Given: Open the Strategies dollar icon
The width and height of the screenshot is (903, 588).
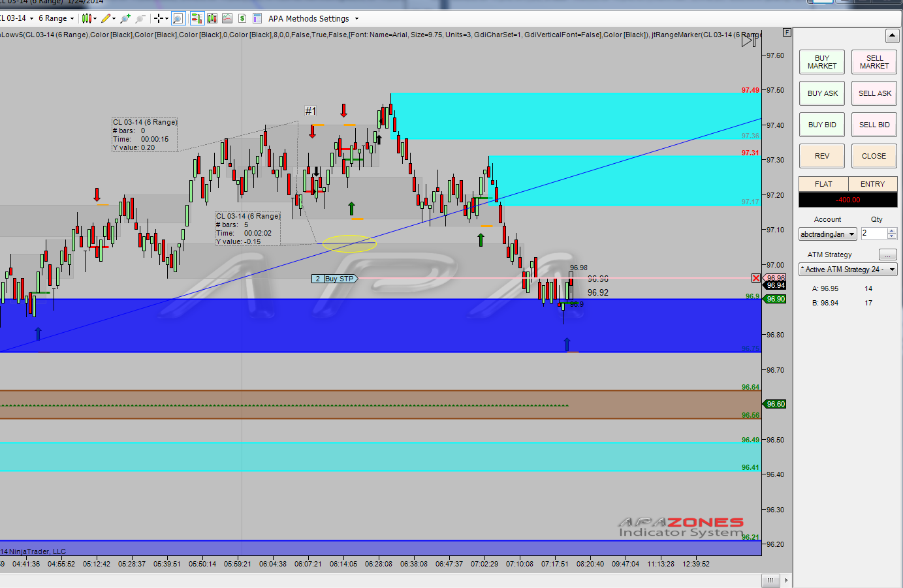Looking at the screenshot, I should click(242, 18).
